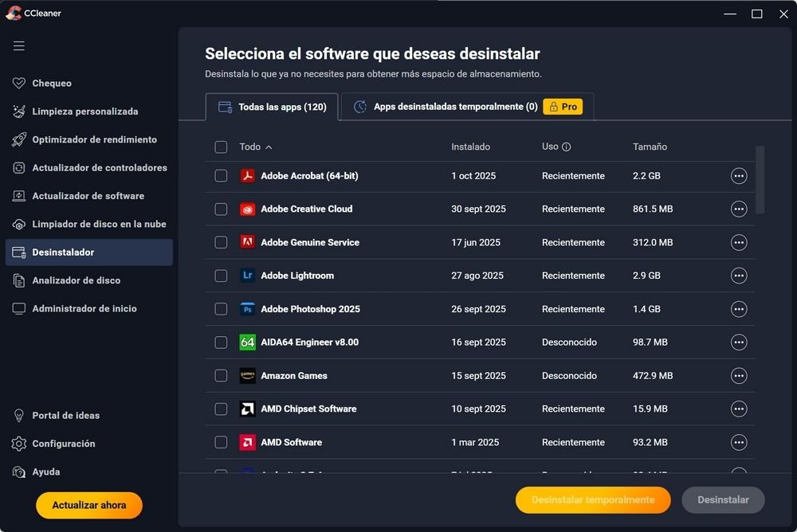
Task: Click the 16 sept 2025 install date
Action: (x=478, y=342)
